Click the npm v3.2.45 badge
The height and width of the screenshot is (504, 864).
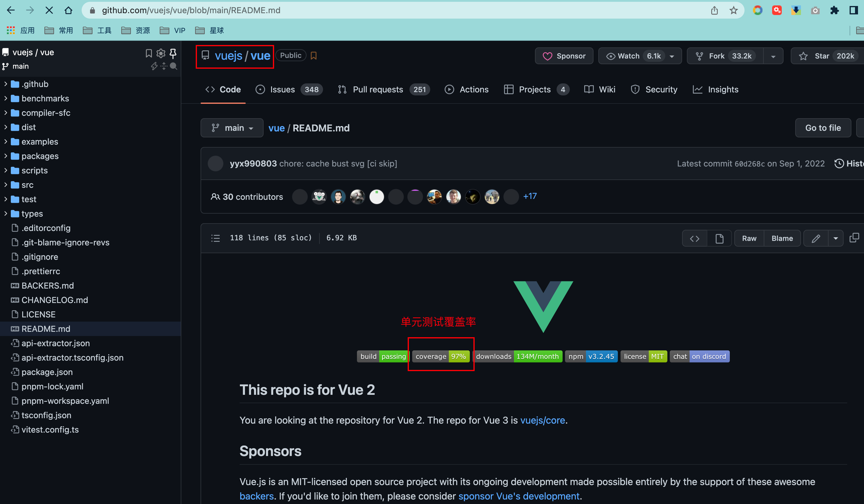pyautogui.click(x=591, y=356)
